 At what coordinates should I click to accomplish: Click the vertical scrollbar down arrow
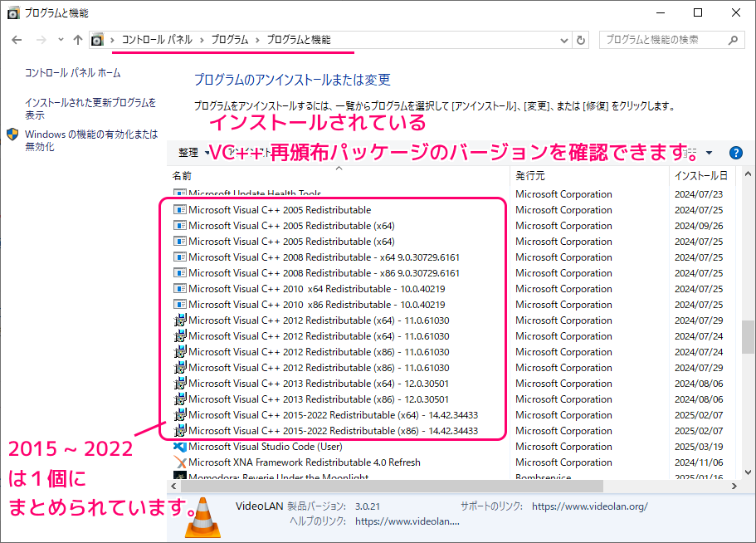click(x=748, y=472)
